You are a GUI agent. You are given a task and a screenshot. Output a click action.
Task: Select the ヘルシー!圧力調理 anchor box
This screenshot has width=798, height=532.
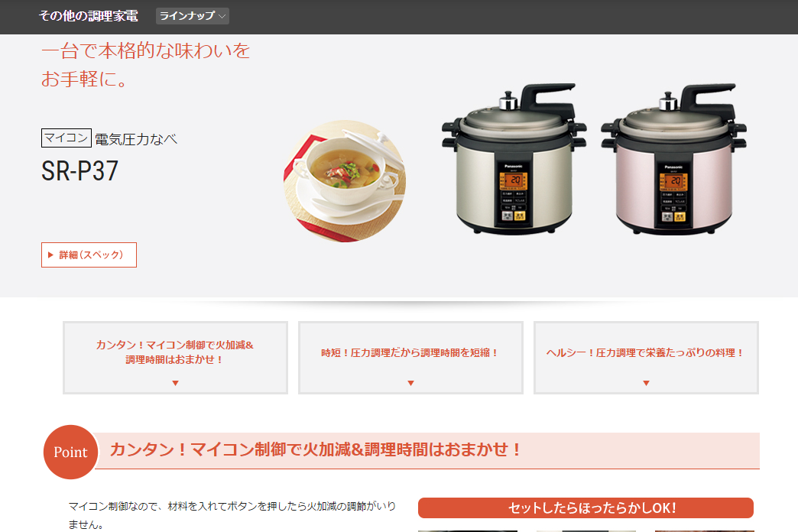coord(646,358)
